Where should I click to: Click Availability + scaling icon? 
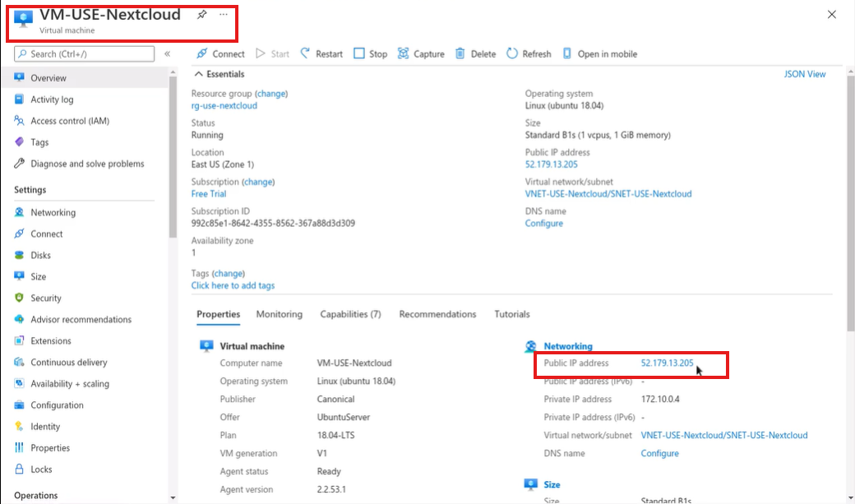(x=19, y=383)
